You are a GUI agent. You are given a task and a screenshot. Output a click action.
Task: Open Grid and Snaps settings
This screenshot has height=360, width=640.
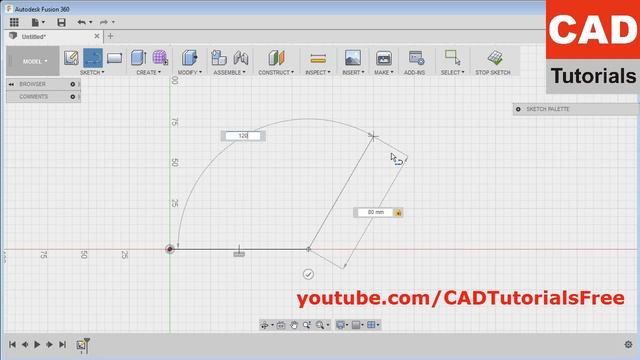(357, 325)
